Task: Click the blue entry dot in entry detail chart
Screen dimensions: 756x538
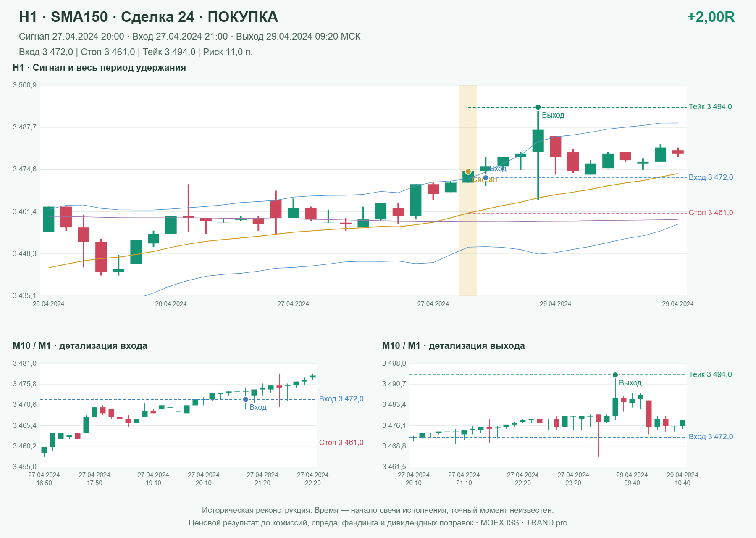Action: pos(246,399)
